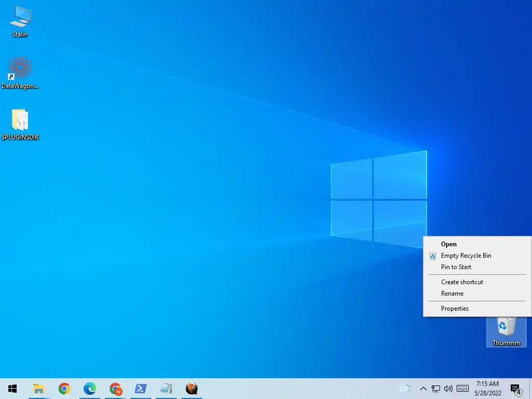
Task: Click the cloud icon in system tray
Action: pyautogui.click(x=405, y=389)
